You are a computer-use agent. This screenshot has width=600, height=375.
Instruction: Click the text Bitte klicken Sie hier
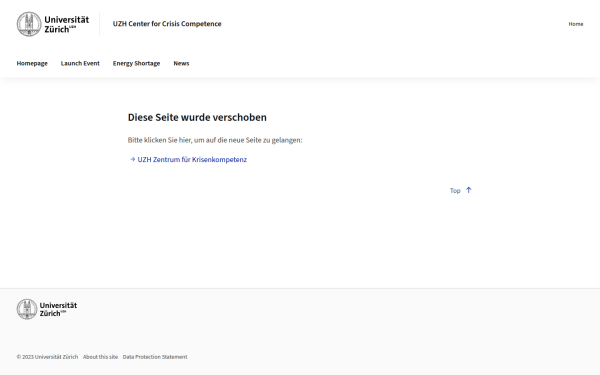click(x=159, y=140)
